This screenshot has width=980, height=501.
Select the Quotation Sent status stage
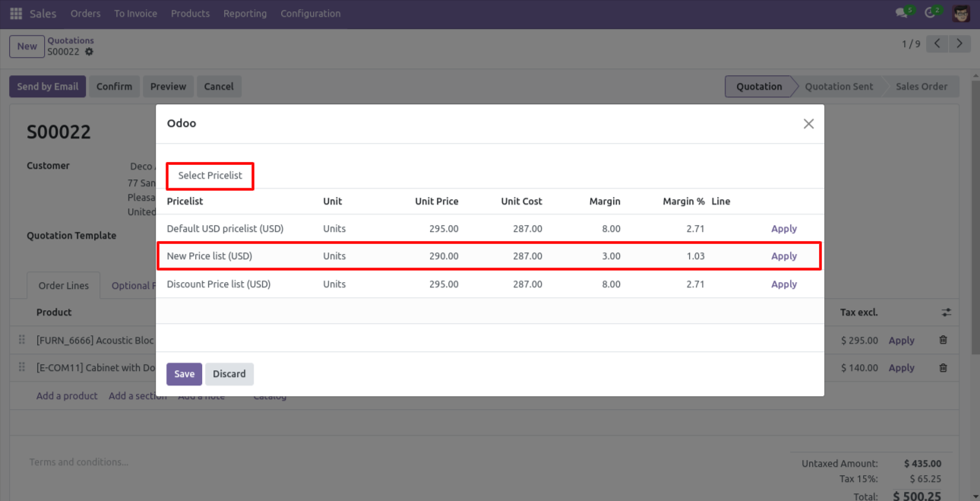point(839,87)
